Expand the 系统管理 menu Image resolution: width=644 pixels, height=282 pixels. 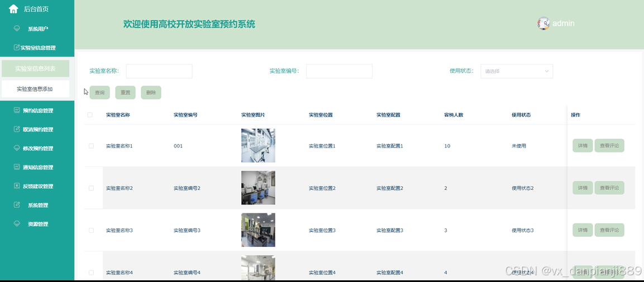[x=37, y=205]
